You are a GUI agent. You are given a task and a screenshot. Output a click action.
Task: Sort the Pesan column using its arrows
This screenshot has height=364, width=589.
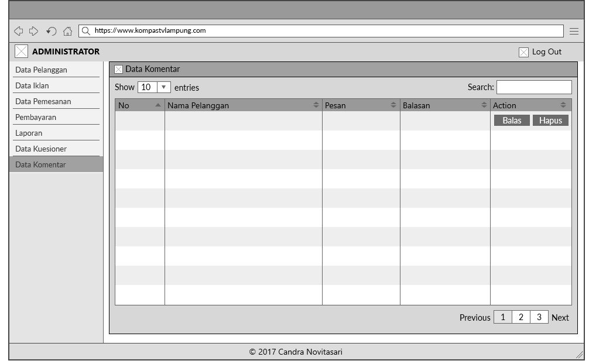click(x=393, y=105)
